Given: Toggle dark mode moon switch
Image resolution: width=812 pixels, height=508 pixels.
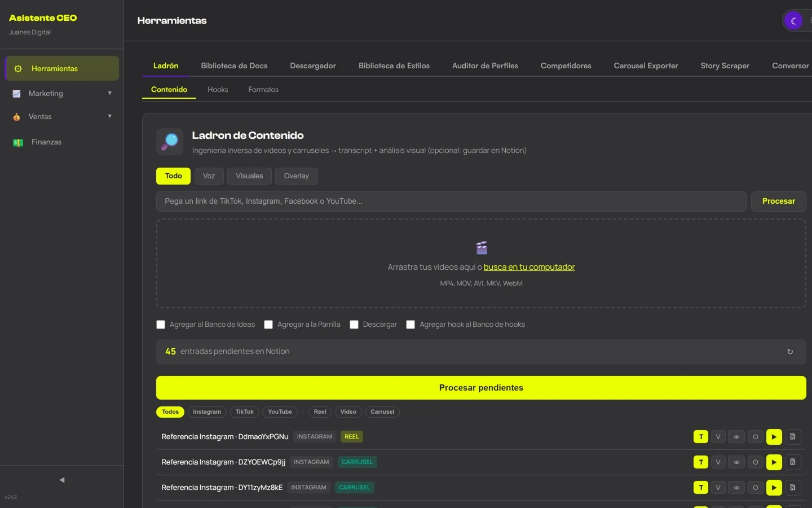Looking at the screenshot, I should pyautogui.click(x=793, y=21).
